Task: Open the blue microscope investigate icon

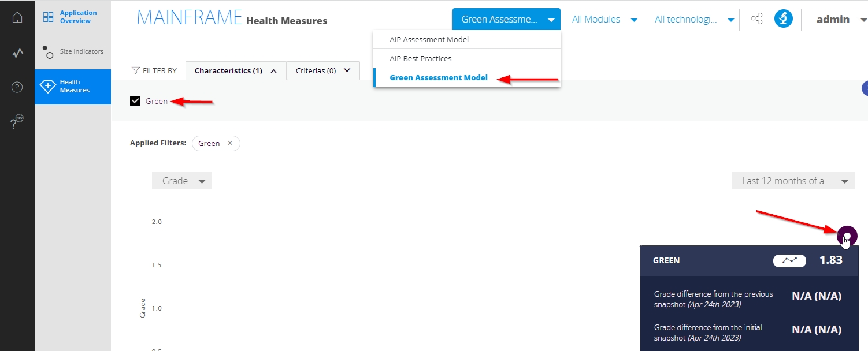Action: [784, 19]
